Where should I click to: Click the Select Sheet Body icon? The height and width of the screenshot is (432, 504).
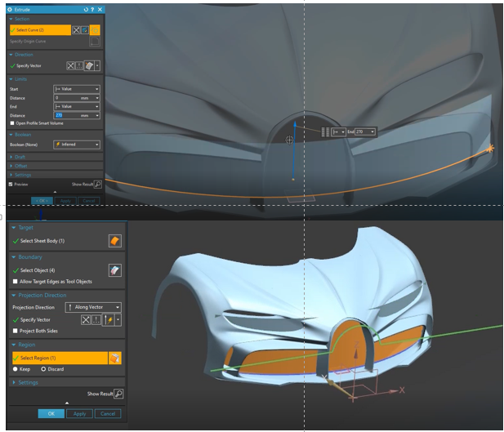[x=115, y=241]
